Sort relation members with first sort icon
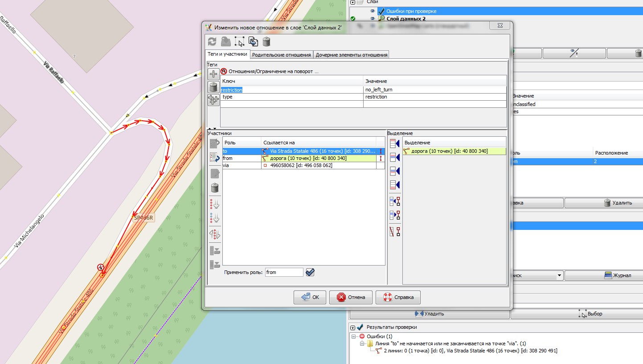This screenshot has width=643, height=364. pyautogui.click(x=215, y=204)
